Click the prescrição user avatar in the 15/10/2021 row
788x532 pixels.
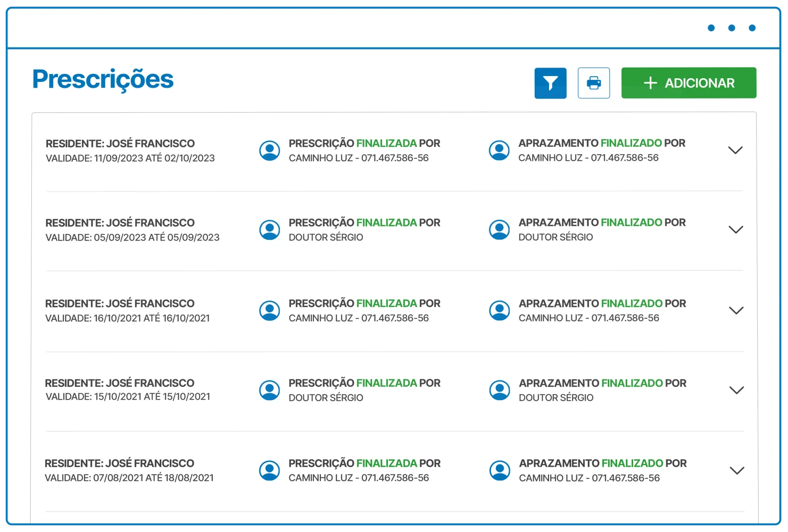point(270,390)
